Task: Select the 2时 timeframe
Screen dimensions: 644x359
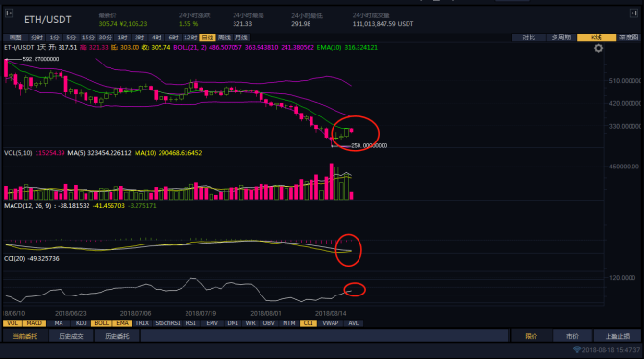Action: [139, 38]
